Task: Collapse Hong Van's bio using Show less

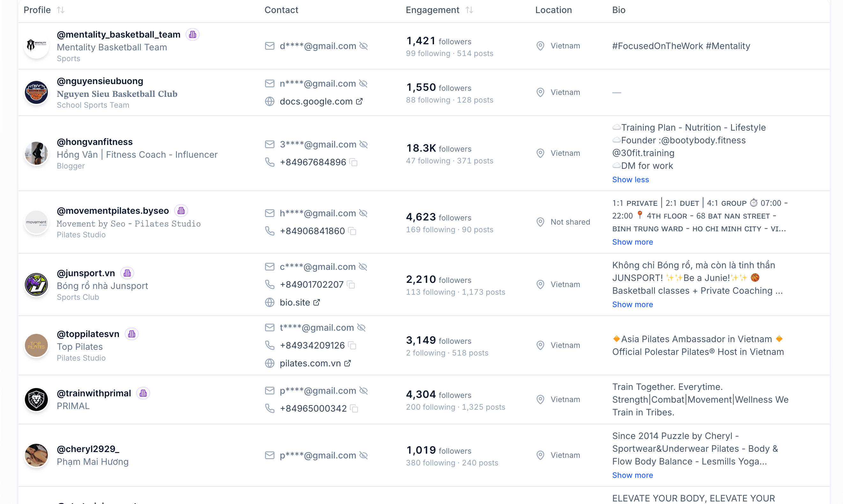Action: tap(630, 179)
